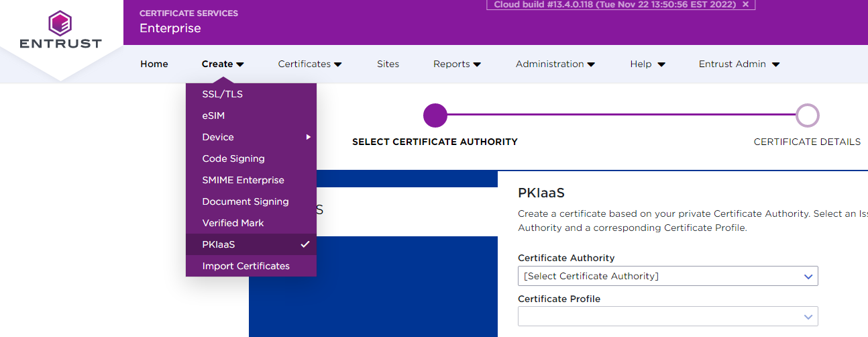This screenshot has width=868, height=337.
Task: Select Code Signing menu entry
Action: (x=233, y=158)
